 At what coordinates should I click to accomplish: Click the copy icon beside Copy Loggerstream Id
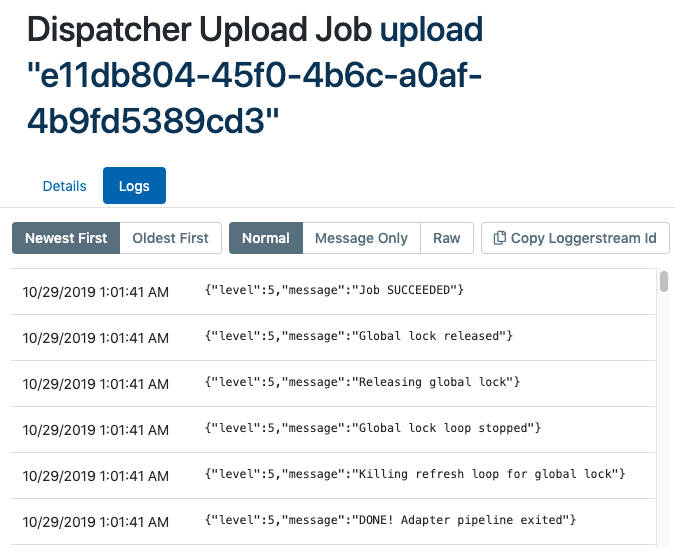(500, 238)
